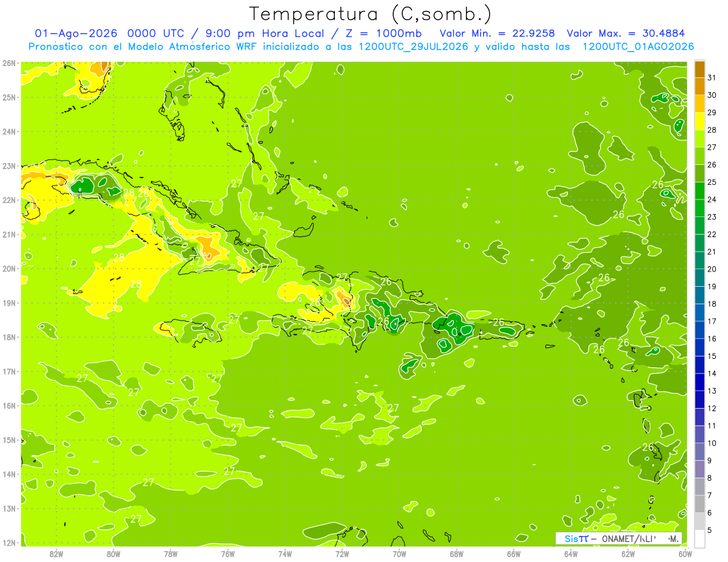Image resolution: width=728 pixels, height=562 pixels.
Task: Click the "66W" longitude axis label
Action: tap(513, 554)
